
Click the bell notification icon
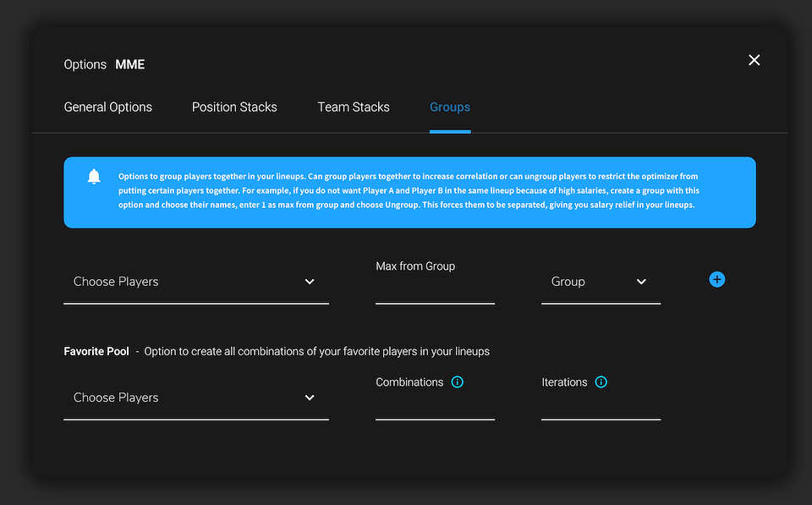[94, 177]
